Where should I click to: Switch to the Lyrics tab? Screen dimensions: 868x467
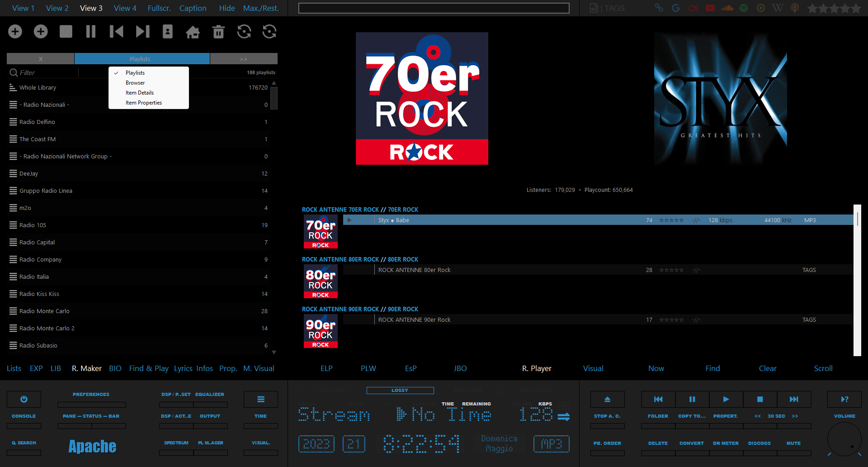point(183,368)
